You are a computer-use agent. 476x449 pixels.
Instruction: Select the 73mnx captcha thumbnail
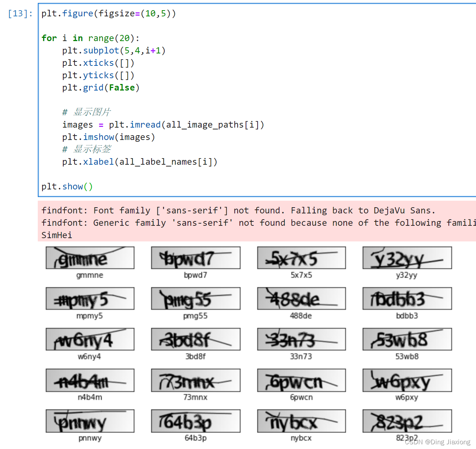195,380
